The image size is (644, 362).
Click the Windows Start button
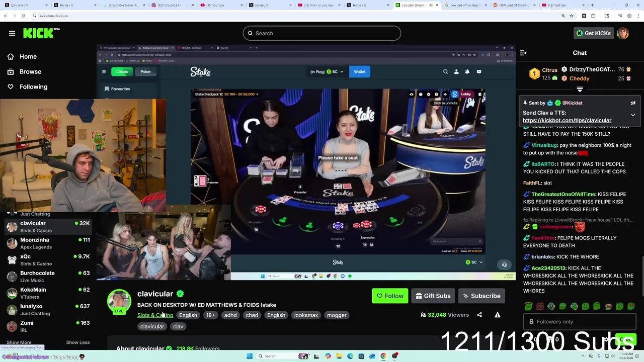point(249,356)
